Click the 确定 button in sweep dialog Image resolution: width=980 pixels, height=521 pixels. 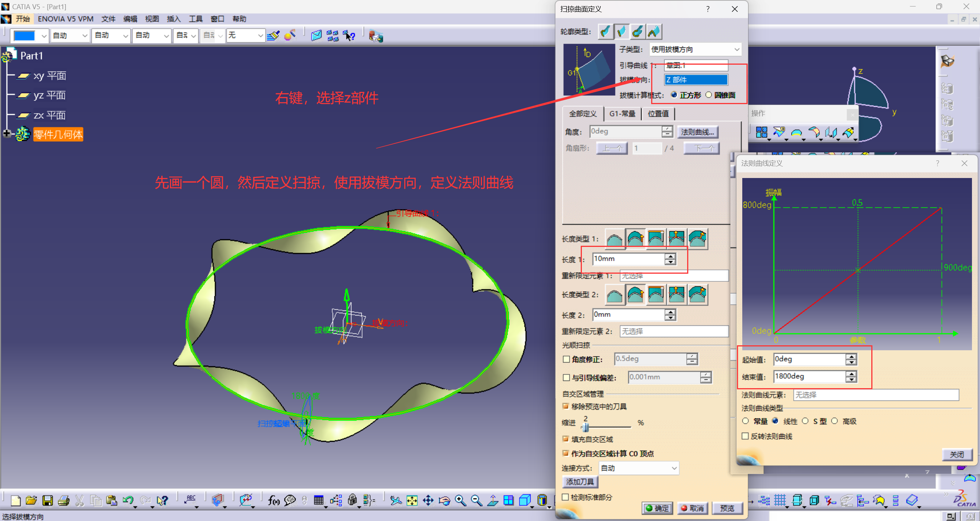657,508
